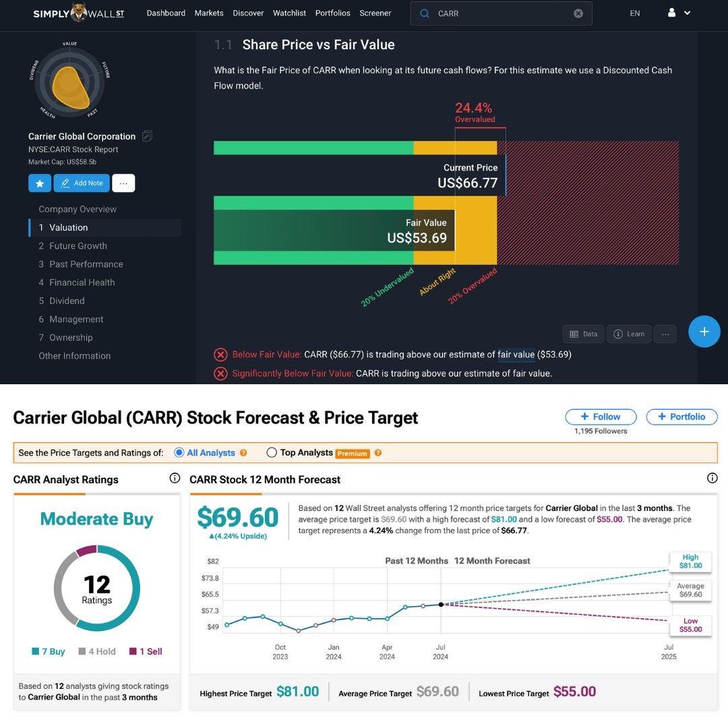Screen dimensions: 728x728
Task: Click the Average $69.60 forecast label
Action: 690,590
